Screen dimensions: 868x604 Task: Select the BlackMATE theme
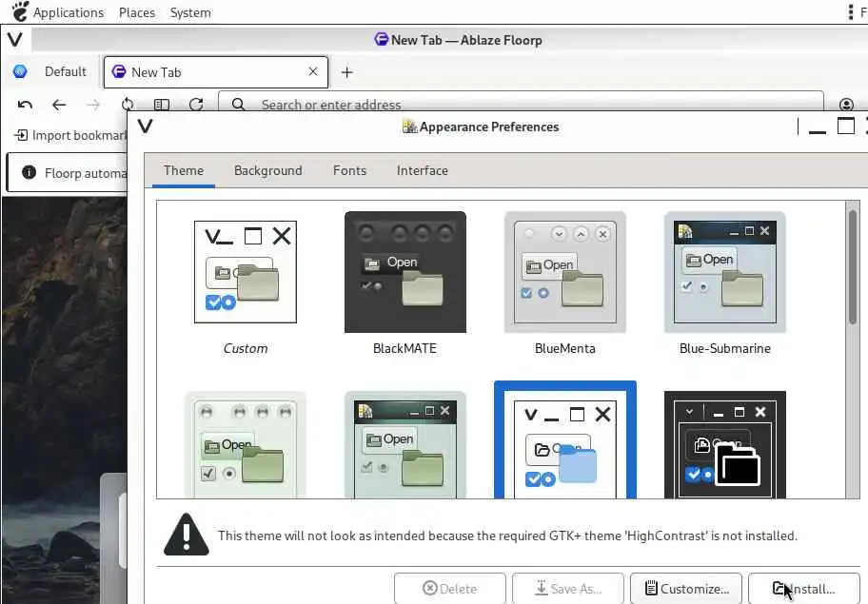[x=405, y=272]
